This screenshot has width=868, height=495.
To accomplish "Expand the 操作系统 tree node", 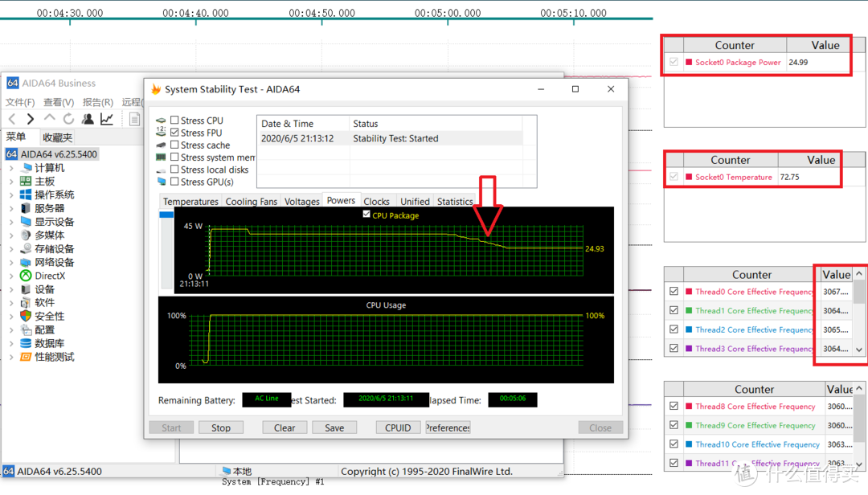I will pyautogui.click(x=11, y=195).
